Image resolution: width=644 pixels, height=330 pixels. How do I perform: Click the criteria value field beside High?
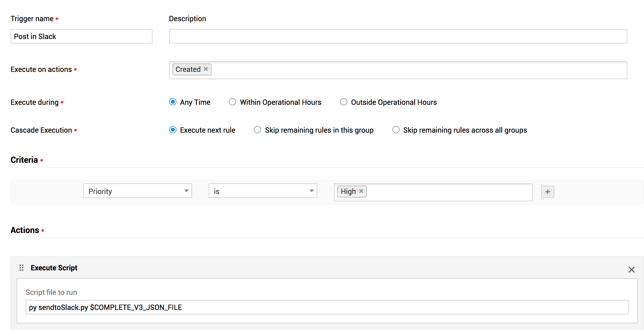click(448, 192)
